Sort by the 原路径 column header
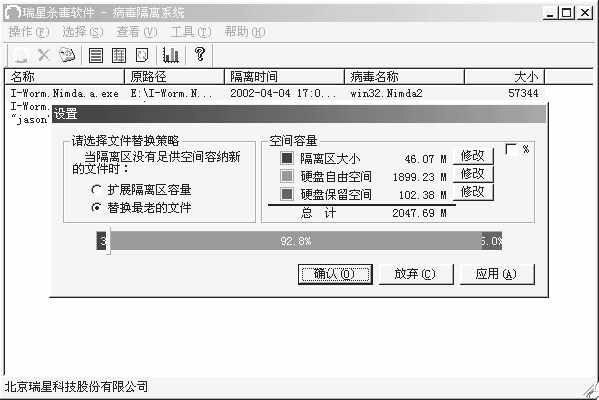The height and width of the screenshot is (400, 599). (175, 77)
